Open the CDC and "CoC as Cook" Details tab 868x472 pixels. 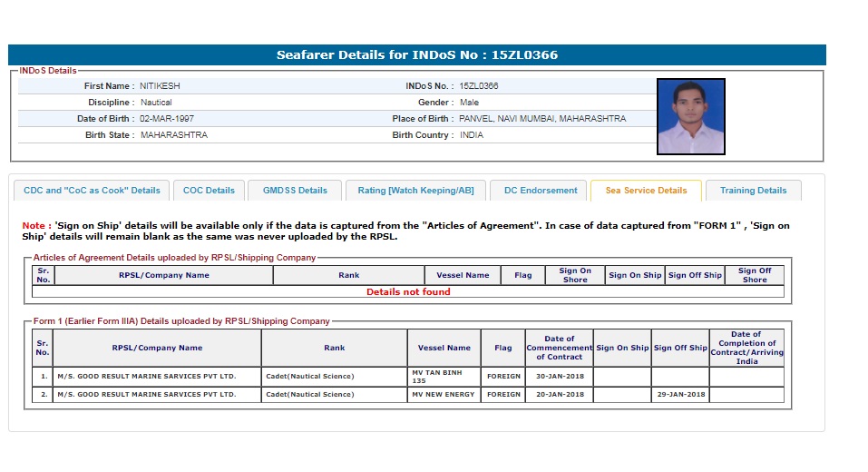tap(92, 191)
